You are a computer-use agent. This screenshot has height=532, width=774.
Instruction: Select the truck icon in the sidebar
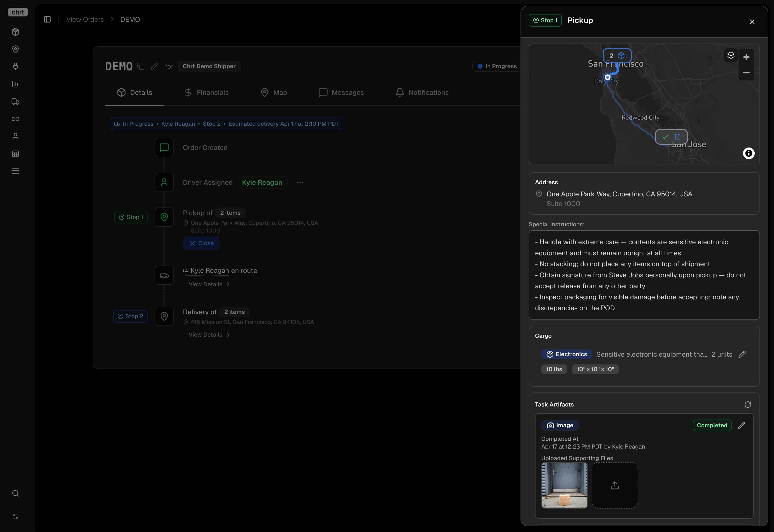coord(15,102)
